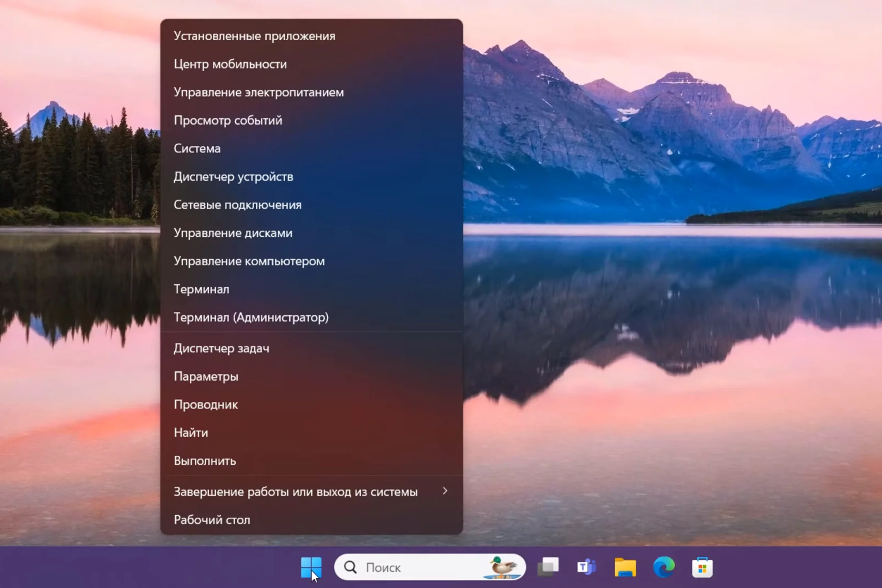Click the magnifier icon in the search box

(350, 567)
